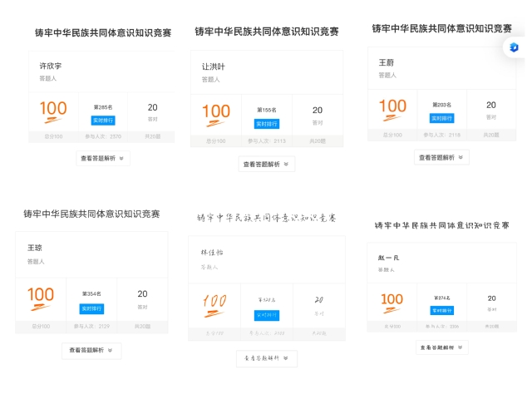Select the respondent name 许欣宇

point(51,66)
